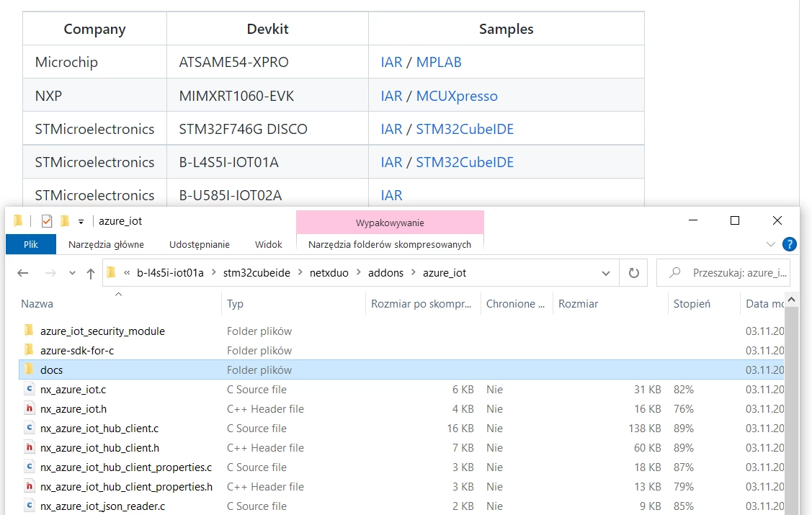Screen dimensions: 812x515
Task: Open the address bar history dropdown
Action: (x=605, y=273)
